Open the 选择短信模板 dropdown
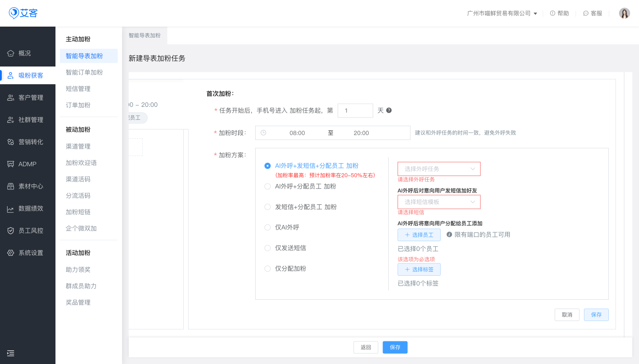Viewport: 639px width, 364px height. click(439, 202)
